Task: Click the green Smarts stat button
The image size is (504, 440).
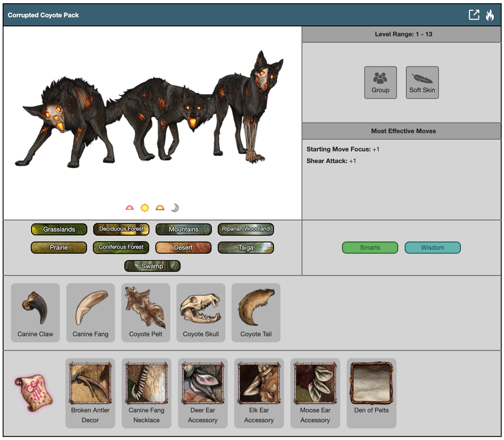Action: [370, 248]
